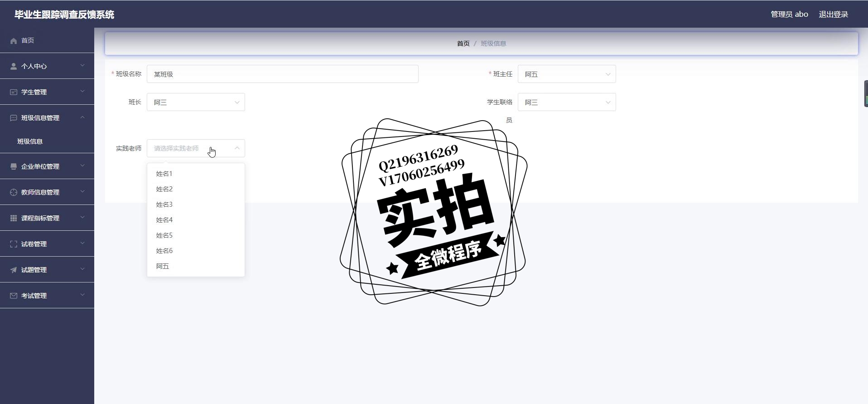The width and height of the screenshot is (868, 404).
Task: Open the 教师信息管理 sidebar menu
Action: 47,192
